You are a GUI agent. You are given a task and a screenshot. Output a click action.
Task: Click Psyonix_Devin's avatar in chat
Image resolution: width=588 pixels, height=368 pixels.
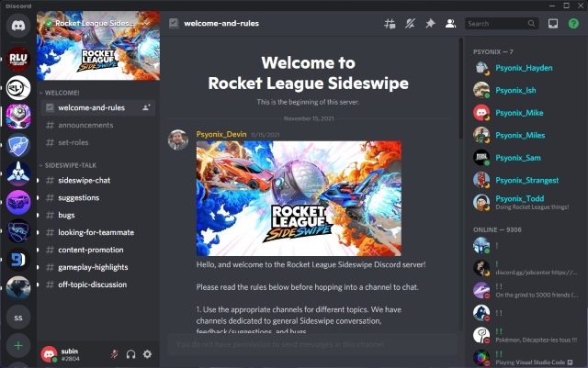(178, 139)
